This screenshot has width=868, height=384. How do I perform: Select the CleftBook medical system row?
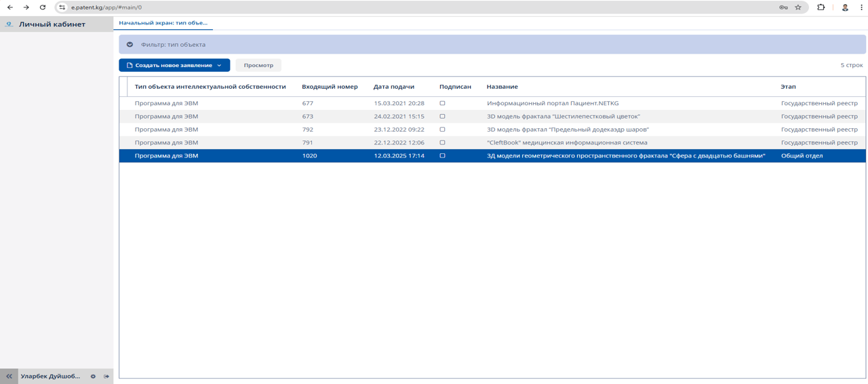point(566,142)
